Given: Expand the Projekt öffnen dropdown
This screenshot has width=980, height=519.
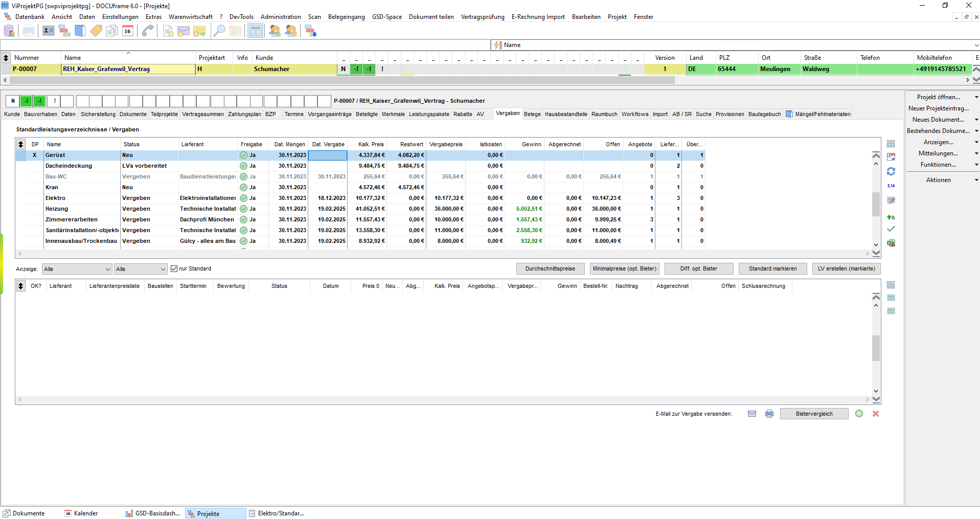Looking at the screenshot, I should (x=976, y=97).
